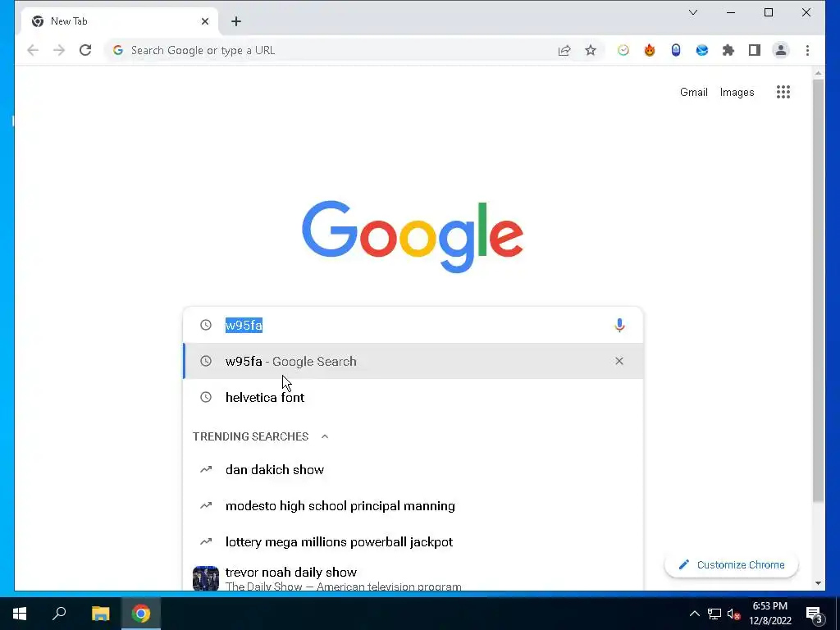
Task: Toggle the browser side panel
Action: pos(755,50)
